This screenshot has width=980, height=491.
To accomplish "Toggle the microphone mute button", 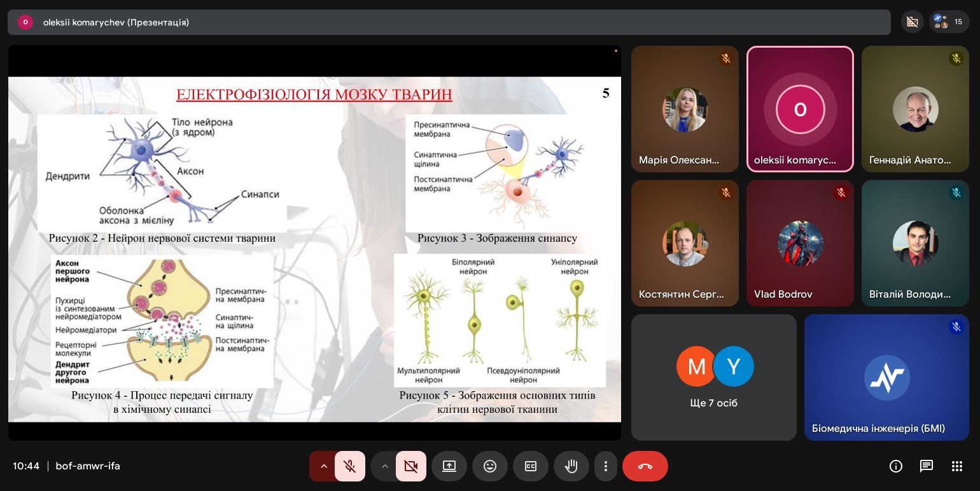I will 349,466.
